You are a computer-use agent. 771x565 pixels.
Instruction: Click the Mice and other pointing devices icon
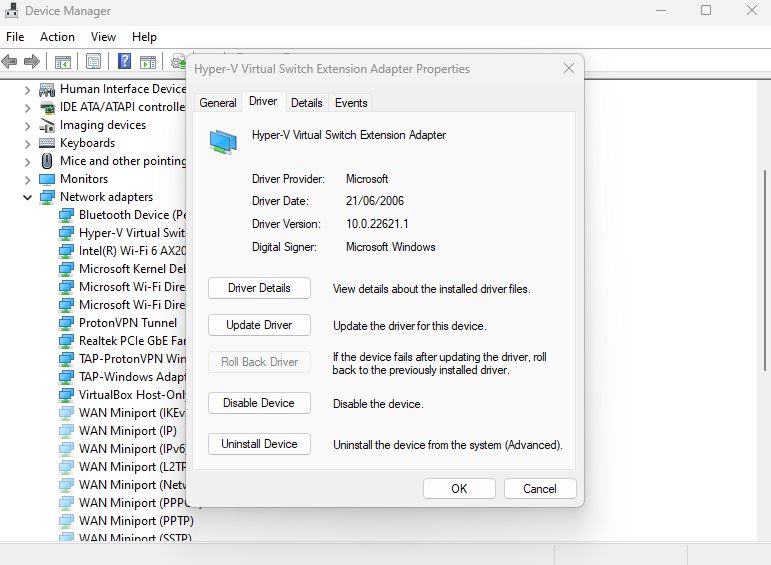coord(47,161)
